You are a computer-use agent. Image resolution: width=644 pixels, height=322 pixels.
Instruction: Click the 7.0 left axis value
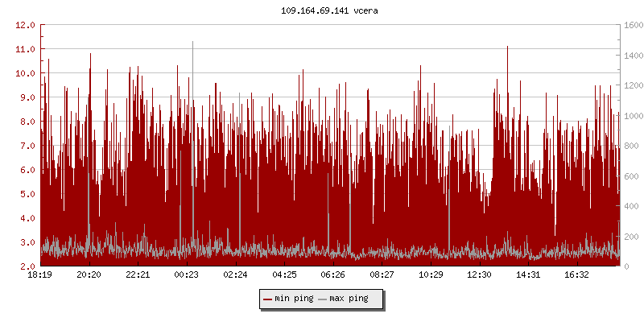27,146
